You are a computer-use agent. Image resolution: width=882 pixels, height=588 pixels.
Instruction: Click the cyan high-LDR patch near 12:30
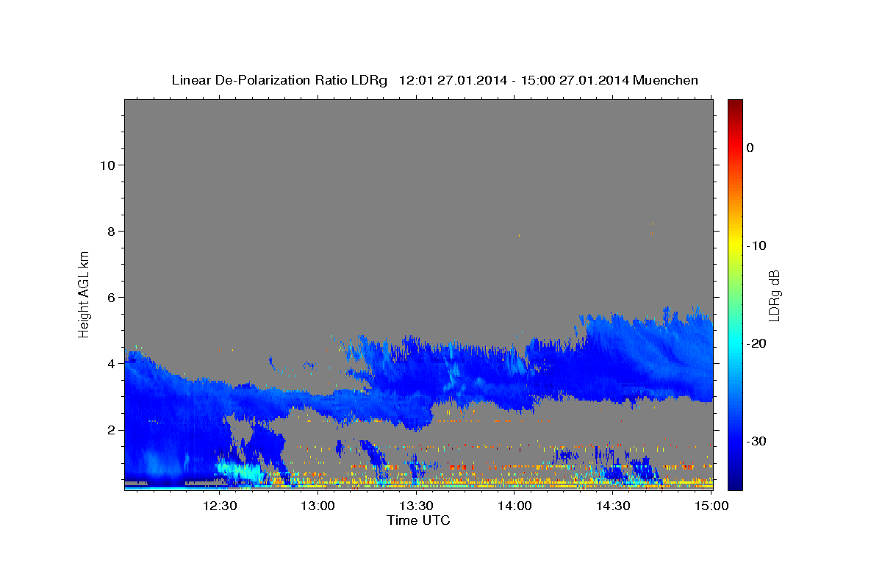(239, 472)
